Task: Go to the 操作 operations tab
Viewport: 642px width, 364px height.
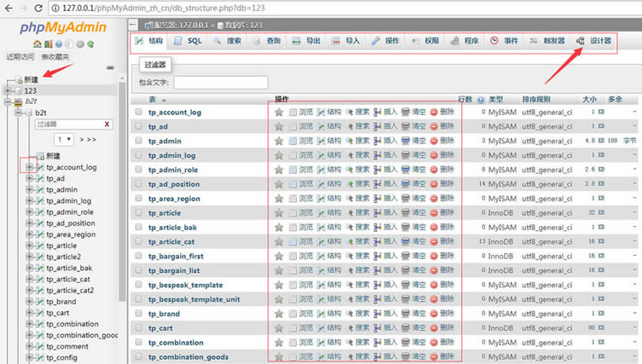Action: click(385, 41)
